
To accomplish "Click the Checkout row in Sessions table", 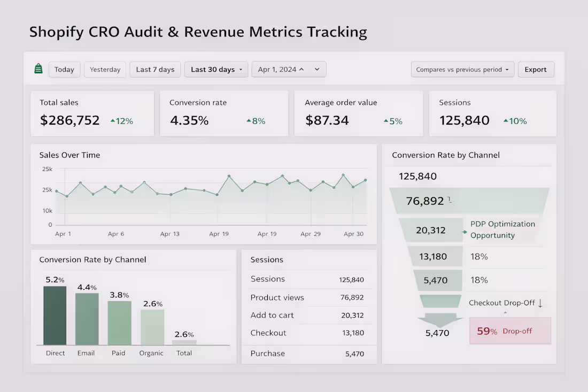I will (307, 333).
